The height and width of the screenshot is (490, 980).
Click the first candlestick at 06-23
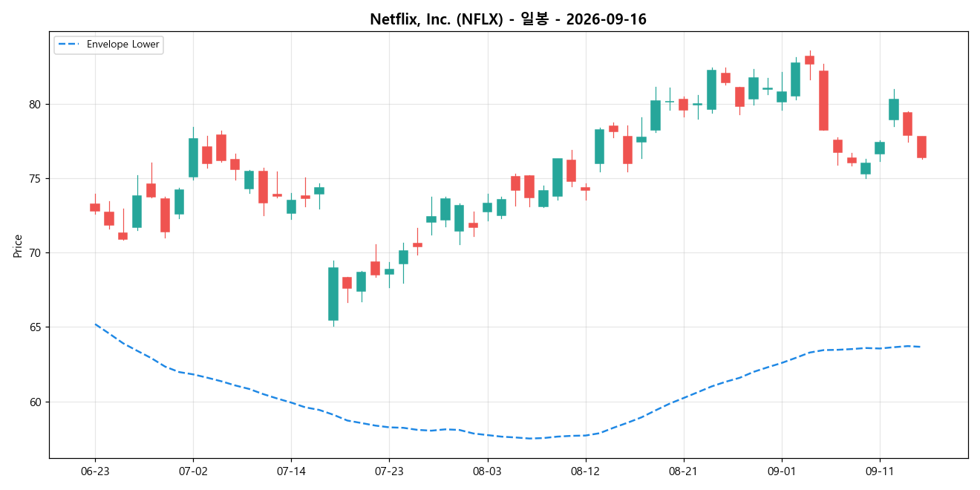[x=95, y=207]
